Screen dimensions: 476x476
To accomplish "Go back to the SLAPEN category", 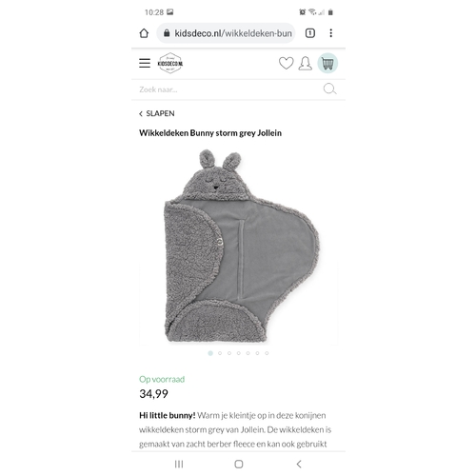I will click(x=157, y=113).
